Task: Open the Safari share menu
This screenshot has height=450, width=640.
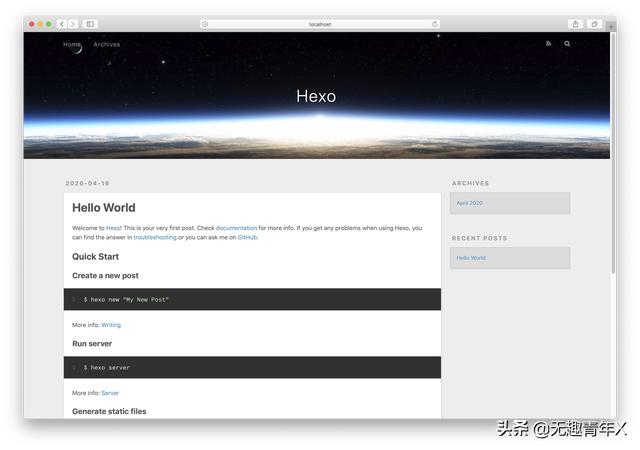Action: coord(576,24)
